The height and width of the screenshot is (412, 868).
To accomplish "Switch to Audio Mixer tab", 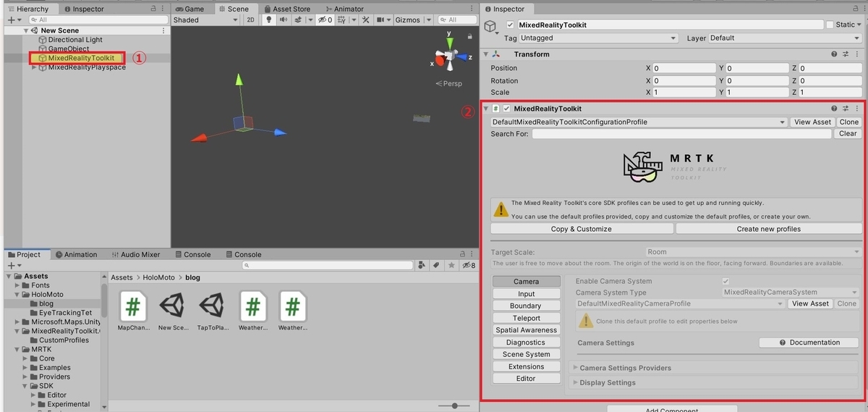I will pos(135,254).
